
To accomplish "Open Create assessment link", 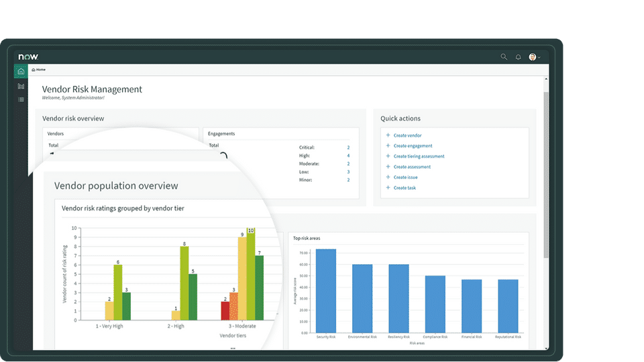I will [412, 167].
